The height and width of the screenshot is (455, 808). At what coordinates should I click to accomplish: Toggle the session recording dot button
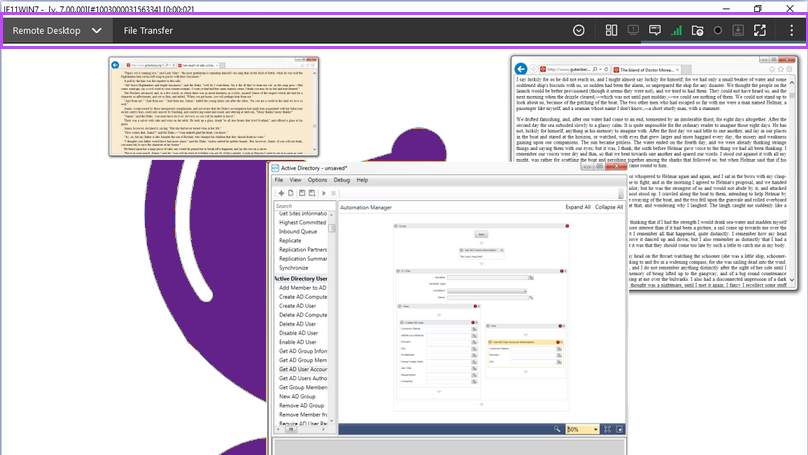[x=718, y=31]
